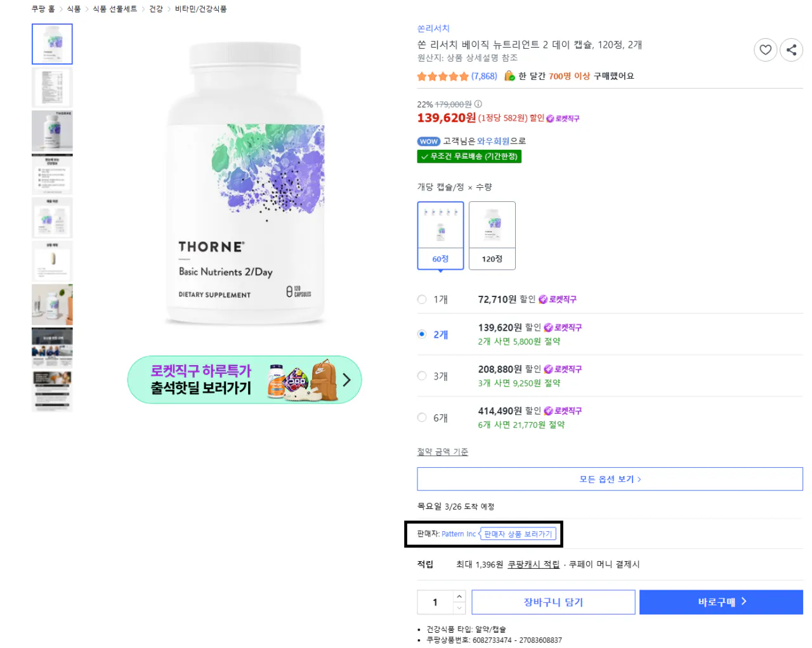Click quantity stepper up arrow
Screen dimensions: 812x648
[x=460, y=597]
